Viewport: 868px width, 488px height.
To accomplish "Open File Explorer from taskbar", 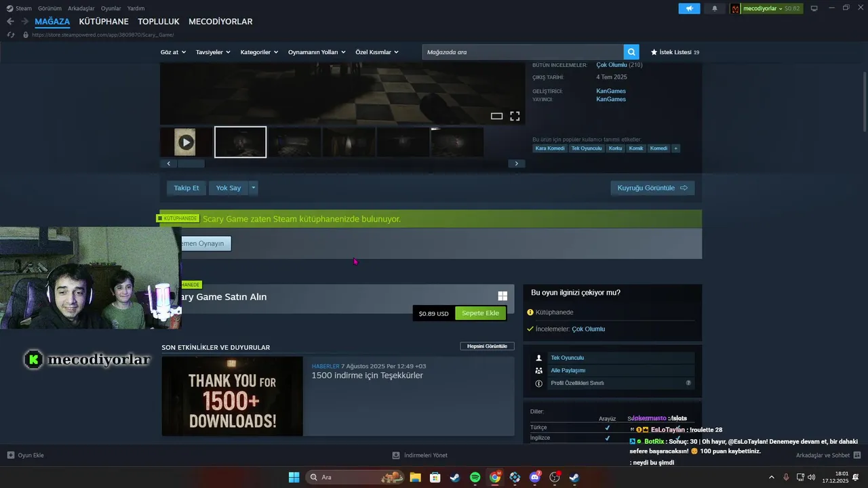I will pyautogui.click(x=415, y=477).
